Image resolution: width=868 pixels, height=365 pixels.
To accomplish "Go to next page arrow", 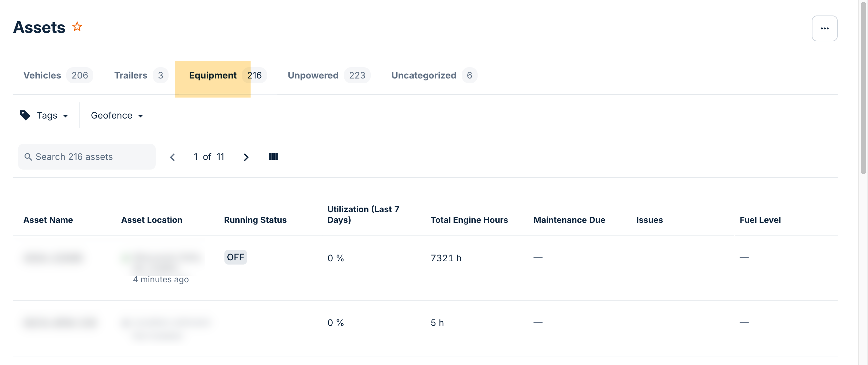I will (246, 157).
